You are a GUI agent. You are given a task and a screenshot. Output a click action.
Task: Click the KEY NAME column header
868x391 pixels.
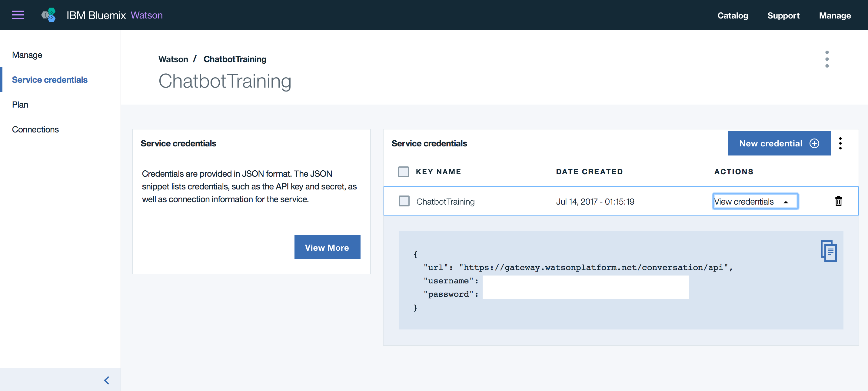(438, 172)
